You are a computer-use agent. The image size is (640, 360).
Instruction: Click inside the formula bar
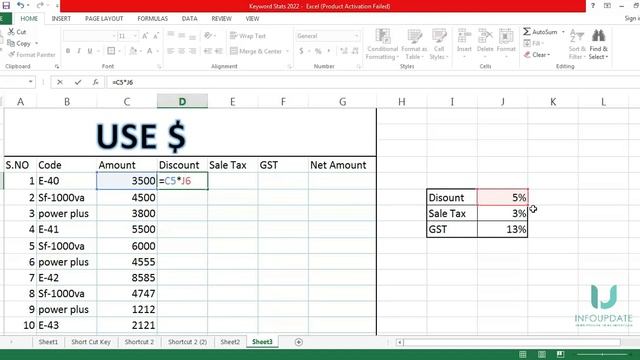pyautogui.click(x=373, y=82)
